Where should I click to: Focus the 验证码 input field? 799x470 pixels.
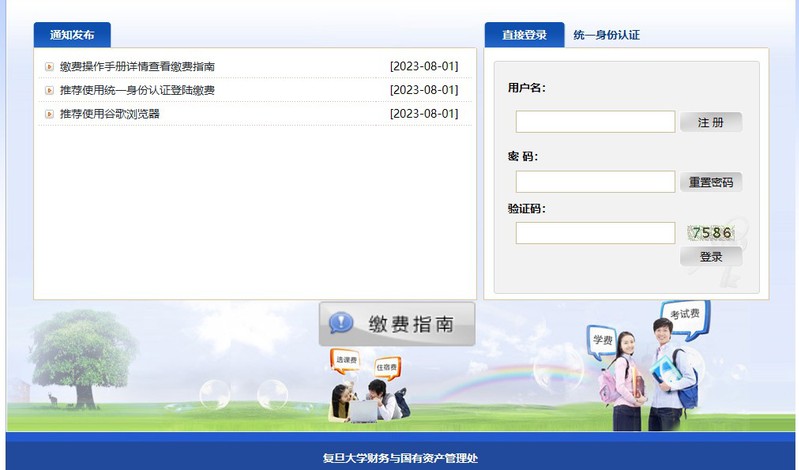(x=595, y=233)
